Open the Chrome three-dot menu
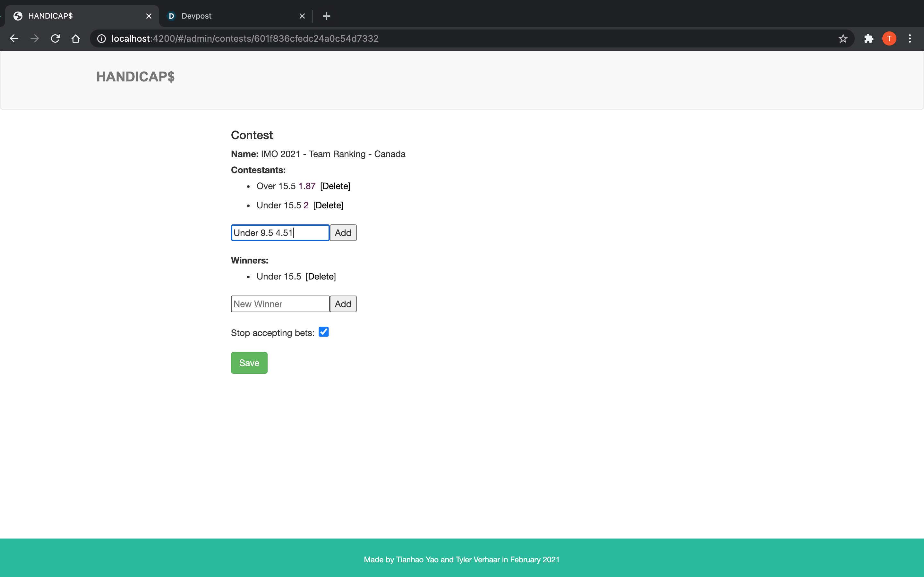 coord(910,38)
